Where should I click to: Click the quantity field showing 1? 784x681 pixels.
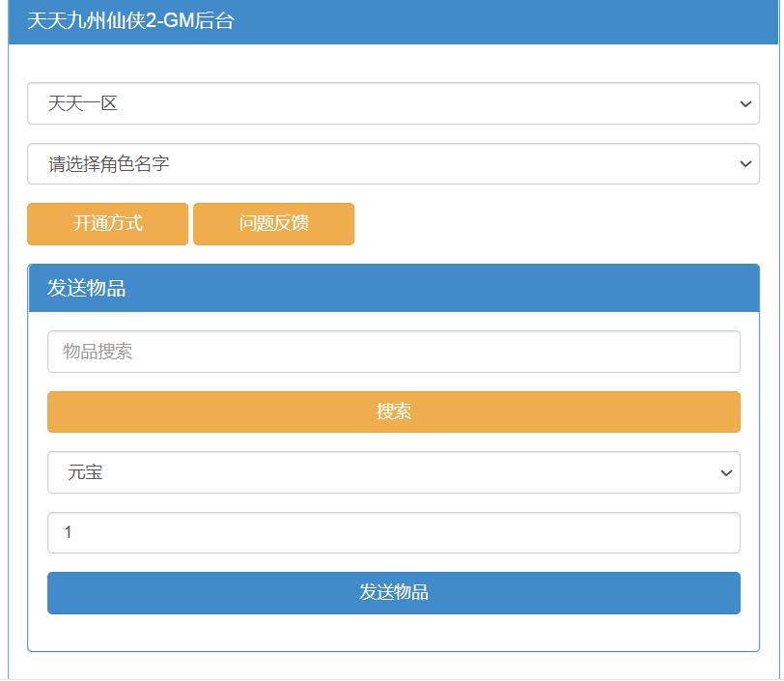[394, 533]
